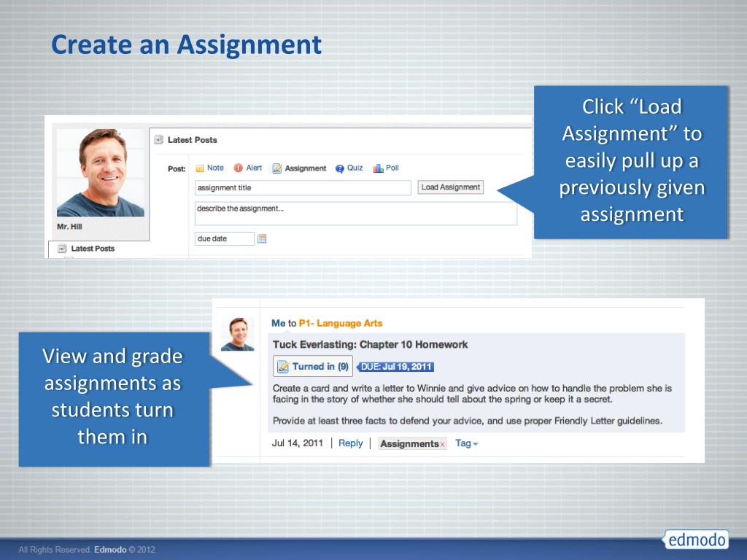Viewport: 747px width, 560px height.
Task: Click the Poll bar-chart icon
Action: coord(379,168)
